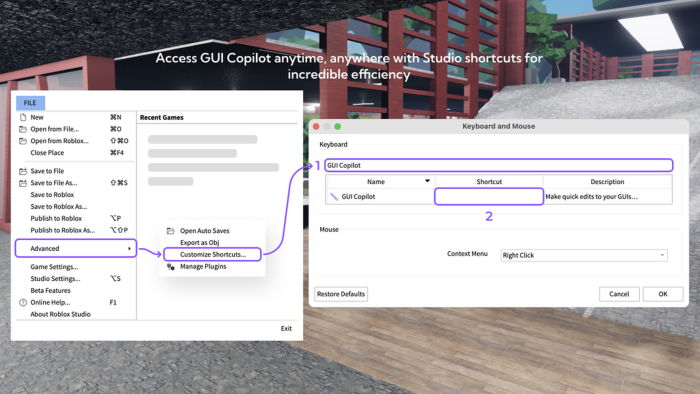Image resolution: width=700 pixels, height=394 pixels.
Task: Click Open Auto Saves folder icon
Action: (171, 231)
